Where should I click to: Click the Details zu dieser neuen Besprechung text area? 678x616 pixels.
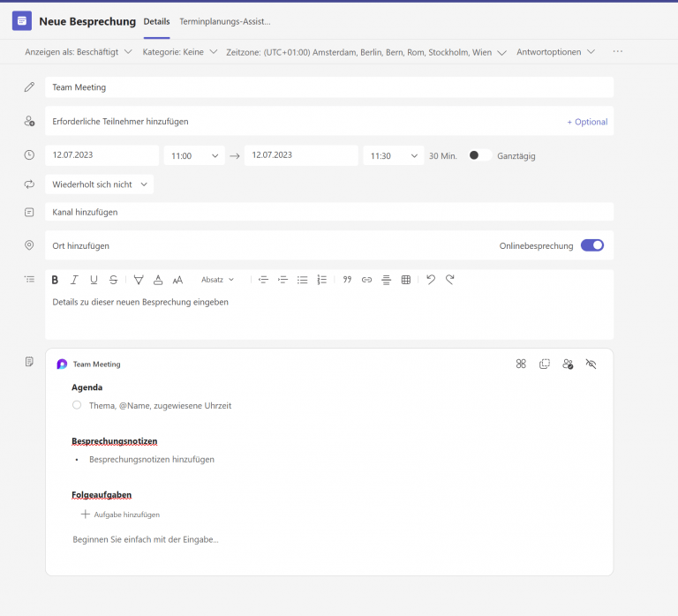point(329,315)
